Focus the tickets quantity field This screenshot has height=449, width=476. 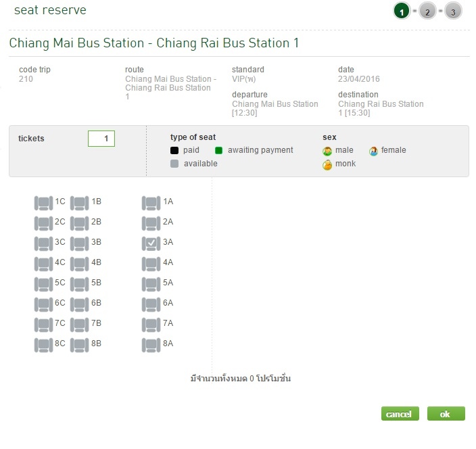101,139
